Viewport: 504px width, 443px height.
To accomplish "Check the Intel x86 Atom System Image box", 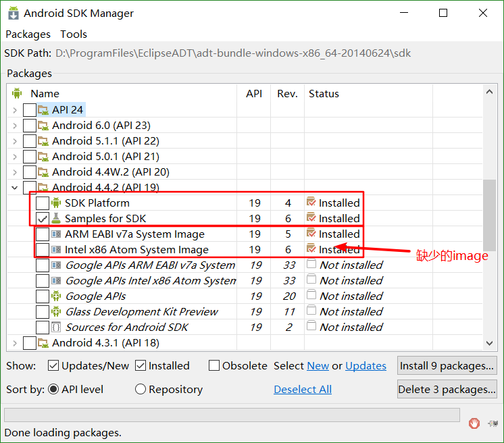I will [x=43, y=250].
